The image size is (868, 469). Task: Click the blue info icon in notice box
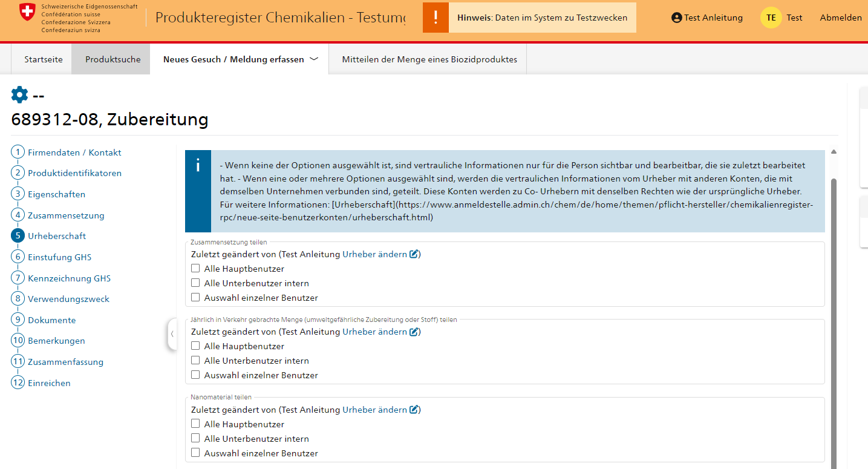[x=198, y=166]
